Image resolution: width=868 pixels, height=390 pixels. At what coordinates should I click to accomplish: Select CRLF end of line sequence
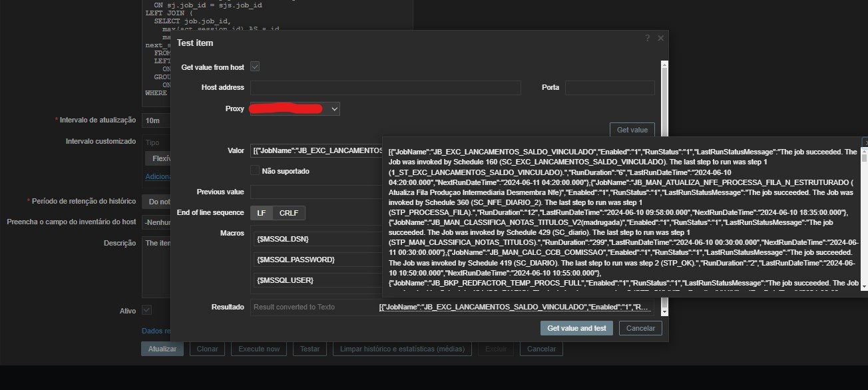pos(289,213)
